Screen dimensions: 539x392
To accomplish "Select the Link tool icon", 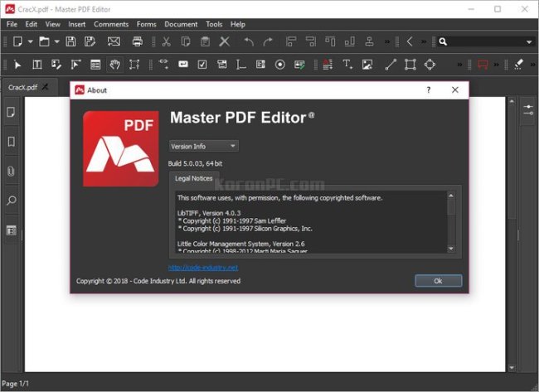I will tap(163, 64).
